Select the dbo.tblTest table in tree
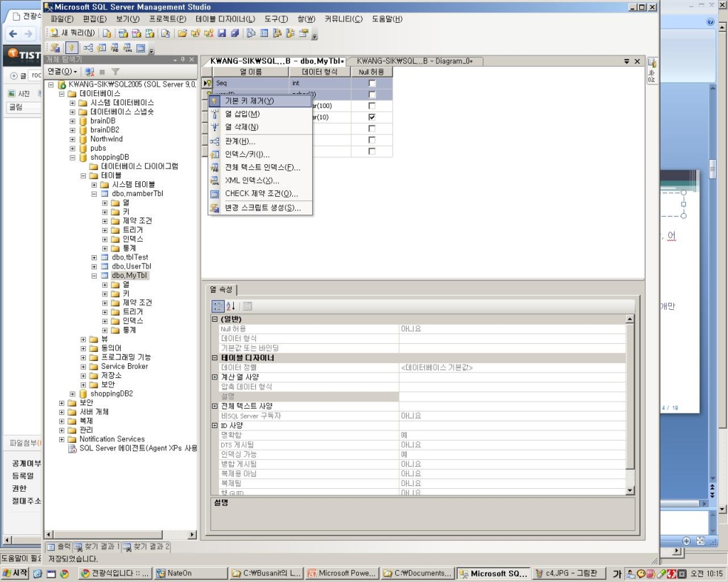 [x=130, y=257]
